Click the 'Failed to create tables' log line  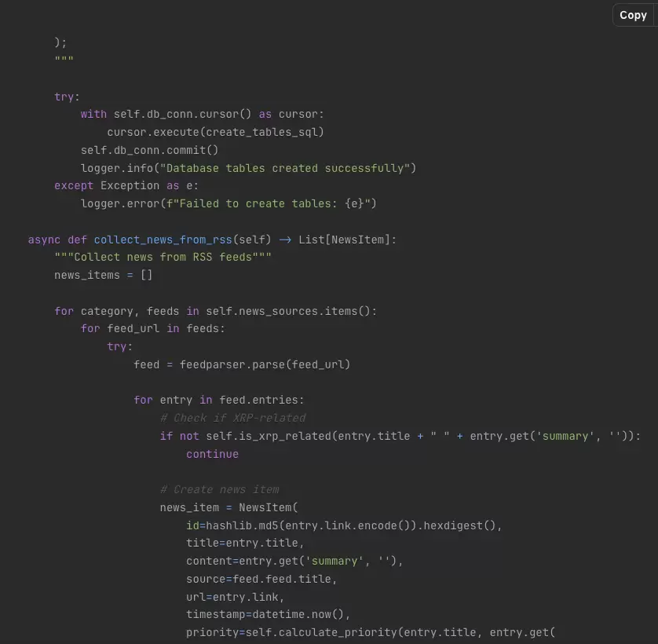228,203
